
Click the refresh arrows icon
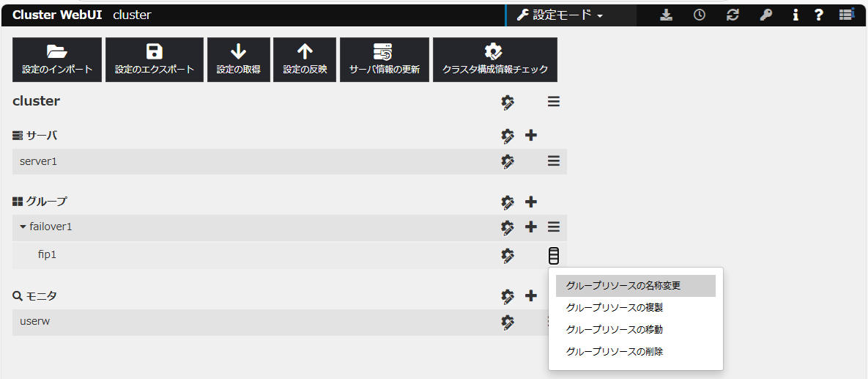(732, 15)
